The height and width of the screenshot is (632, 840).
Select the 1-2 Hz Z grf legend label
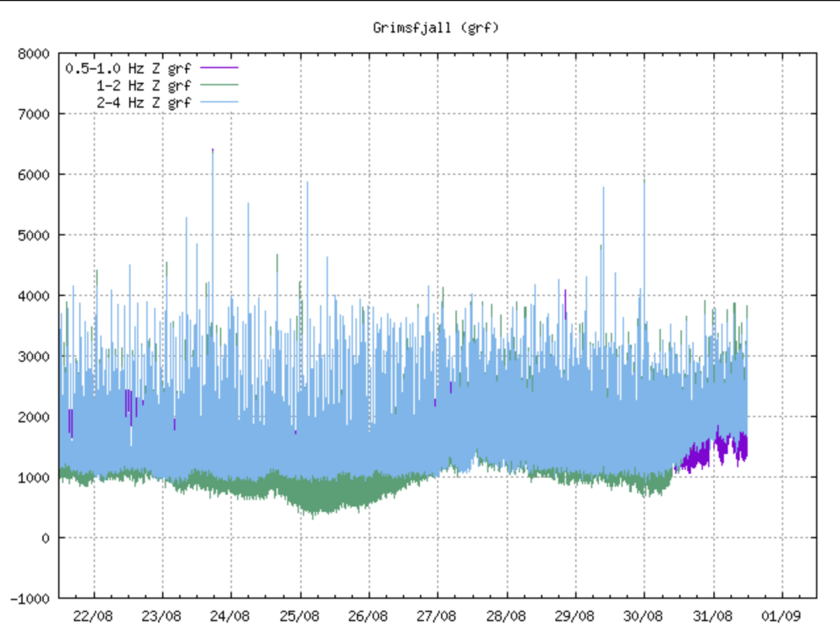pyautogui.click(x=142, y=86)
